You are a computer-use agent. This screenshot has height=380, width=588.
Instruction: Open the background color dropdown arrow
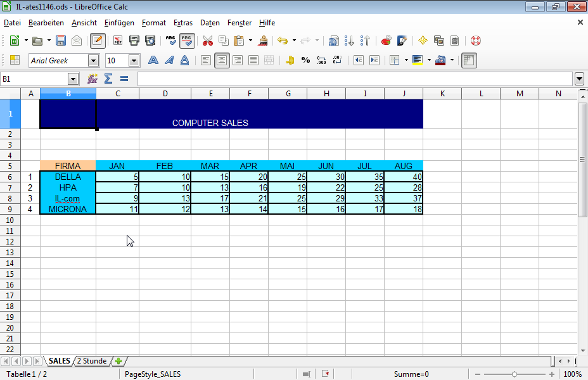coord(429,60)
